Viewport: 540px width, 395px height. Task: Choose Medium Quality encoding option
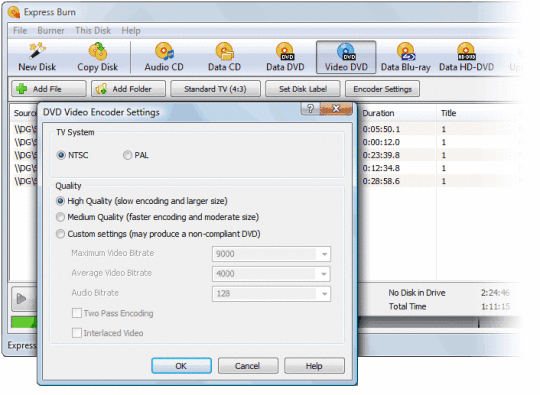[60, 217]
